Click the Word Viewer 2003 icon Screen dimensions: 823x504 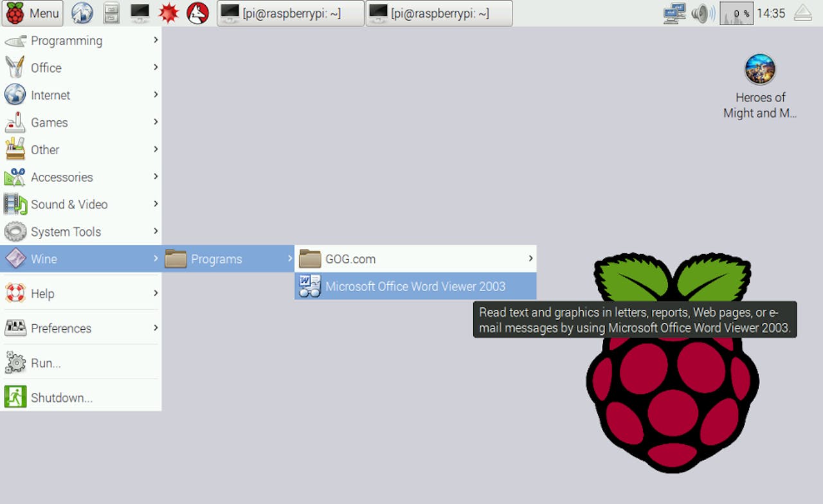[x=310, y=286]
